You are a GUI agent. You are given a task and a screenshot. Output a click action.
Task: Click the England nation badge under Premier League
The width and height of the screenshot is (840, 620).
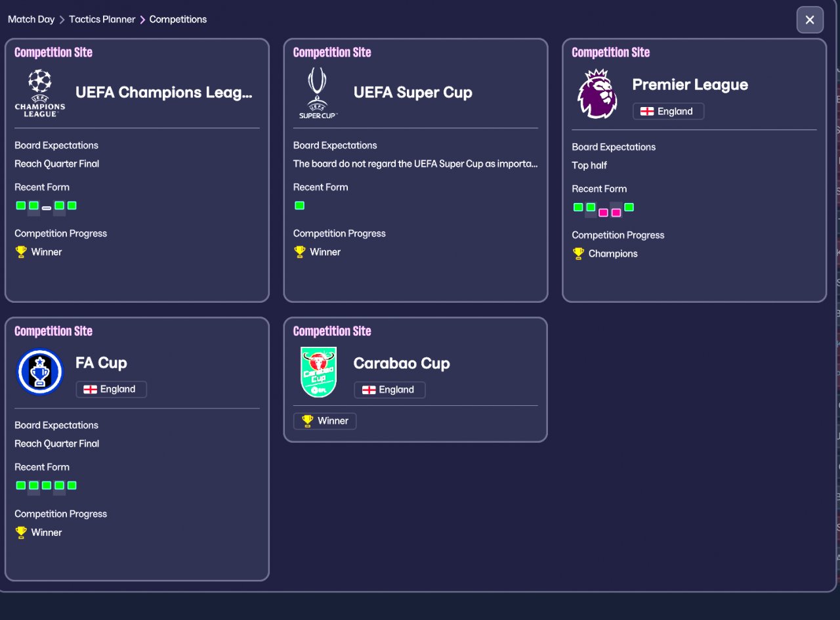point(668,112)
